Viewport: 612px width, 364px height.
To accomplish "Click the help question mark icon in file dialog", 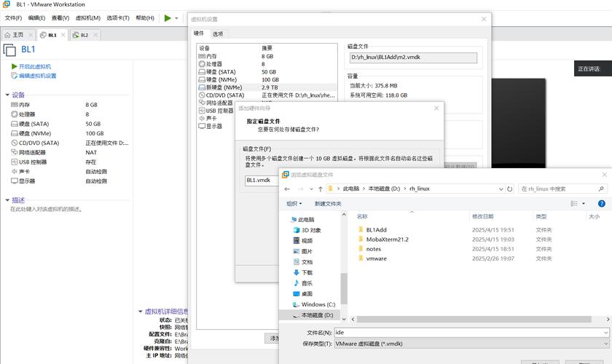I will [x=601, y=204].
